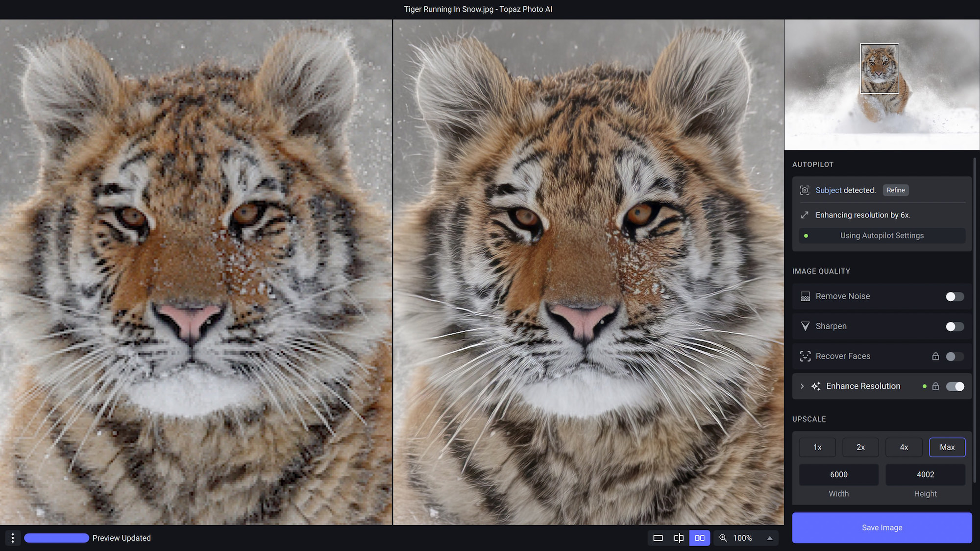Click the Refine subject detection button
The height and width of the screenshot is (551, 980).
[896, 190]
